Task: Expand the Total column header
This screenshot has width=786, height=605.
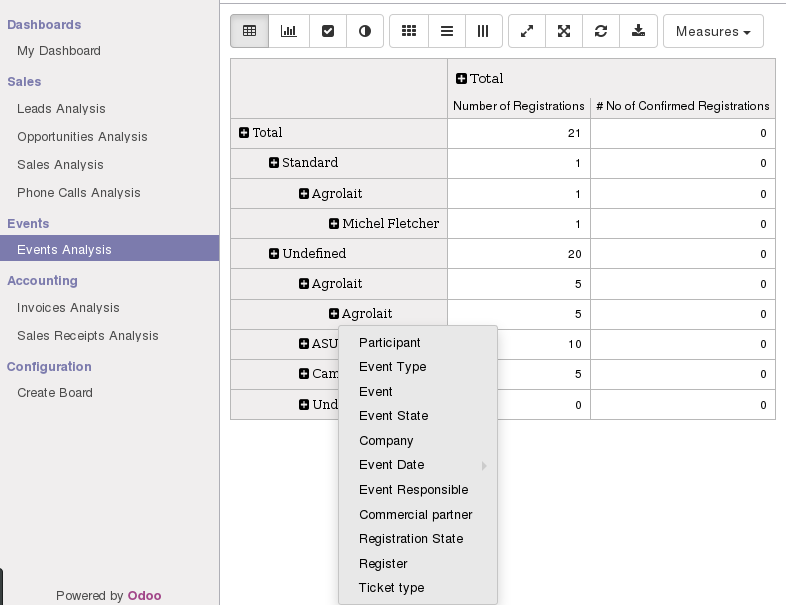Action: tap(461, 79)
